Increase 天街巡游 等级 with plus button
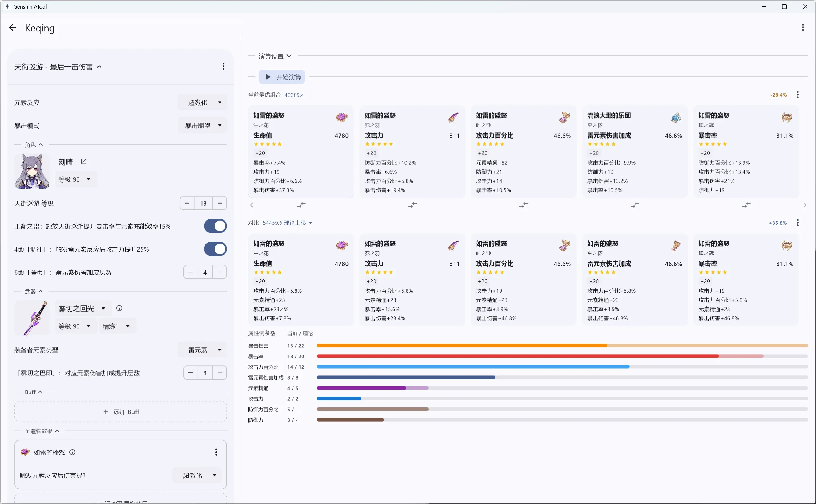Image resolution: width=816 pixels, height=504 pixels. click(x=220, y=203)
